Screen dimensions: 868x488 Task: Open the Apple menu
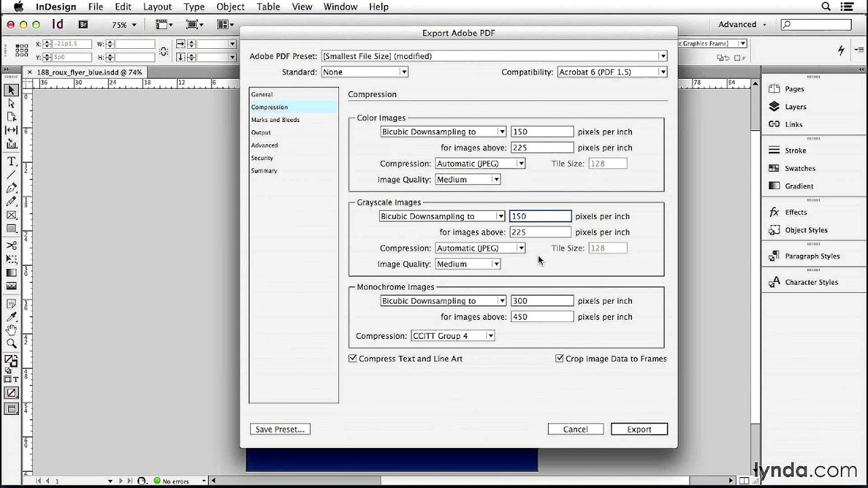click(18, 7)
